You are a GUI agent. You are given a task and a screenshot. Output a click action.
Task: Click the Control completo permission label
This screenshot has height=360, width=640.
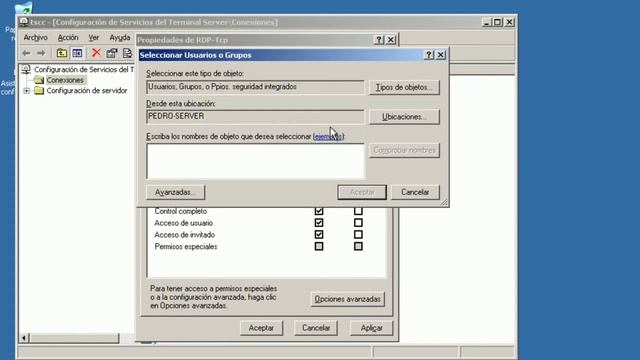pos(180,211)
